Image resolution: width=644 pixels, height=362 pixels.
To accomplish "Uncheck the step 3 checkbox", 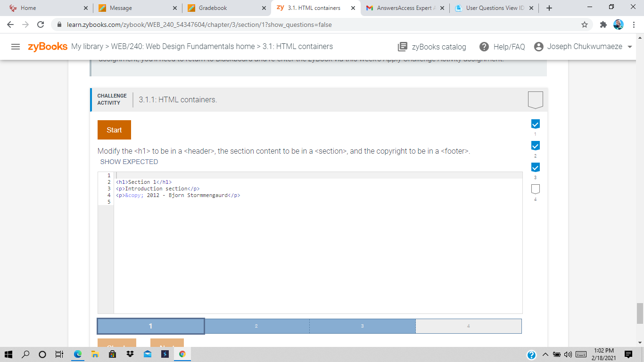I will (x=535, y=167).
